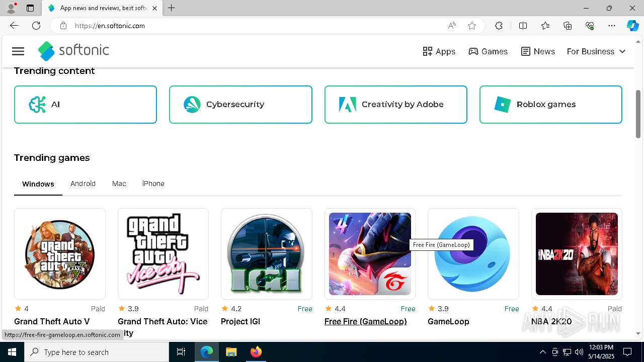Select the Windows trending games tab
The height and width of the screenshot is (362, 644).
click(38, 184)
